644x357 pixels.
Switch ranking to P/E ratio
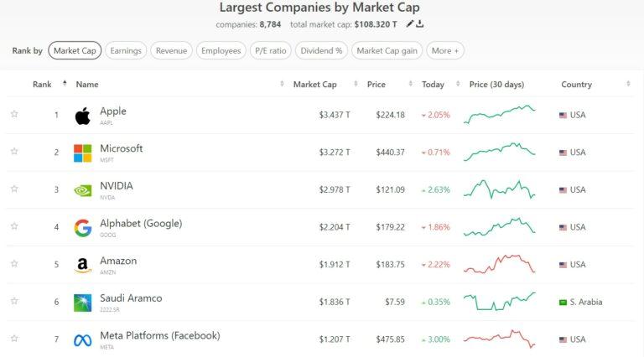coord(270,50)
